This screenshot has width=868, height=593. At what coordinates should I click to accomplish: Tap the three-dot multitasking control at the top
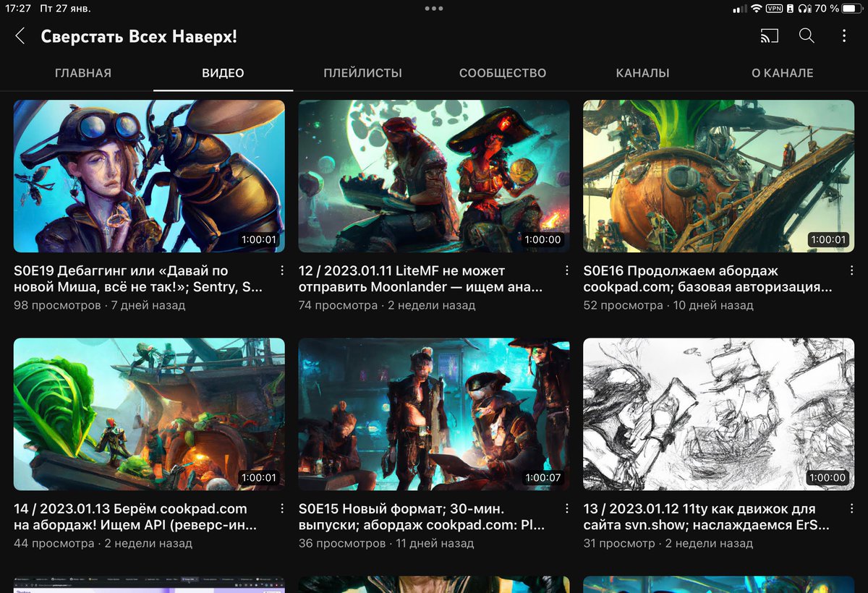coord(434,9)
